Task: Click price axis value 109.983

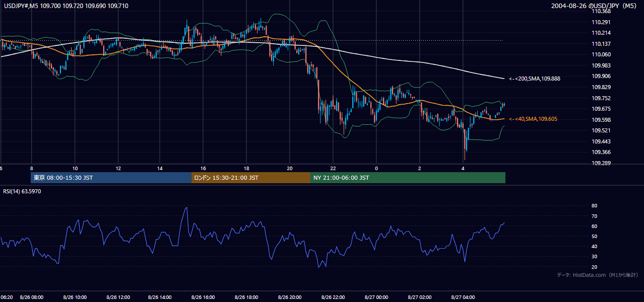Action: pos(602,65)
